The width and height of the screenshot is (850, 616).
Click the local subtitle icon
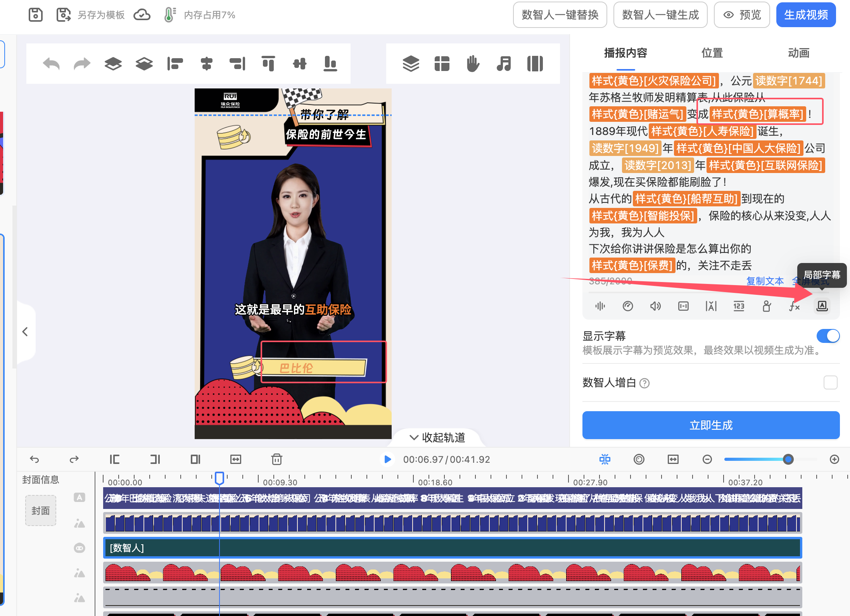tap(822, 306)
